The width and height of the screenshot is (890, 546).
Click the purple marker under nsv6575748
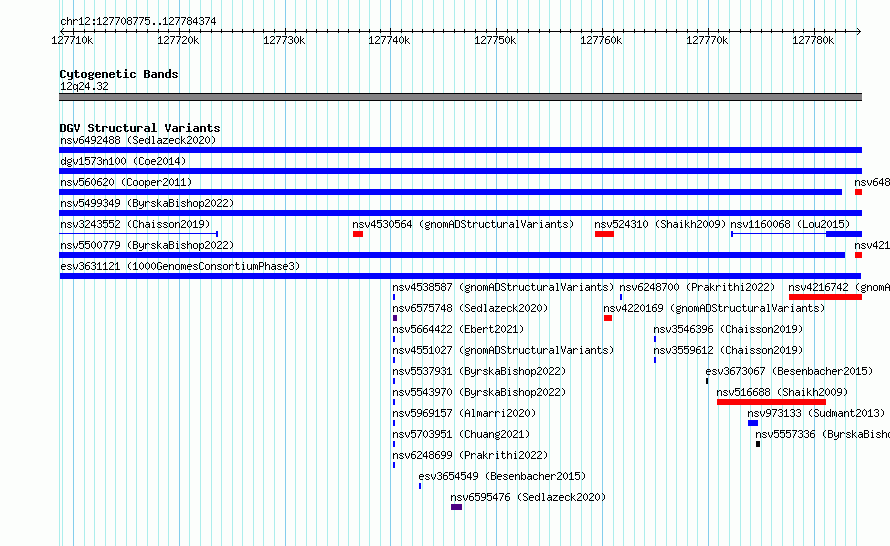pyautogui.click(x=394, y=318)
